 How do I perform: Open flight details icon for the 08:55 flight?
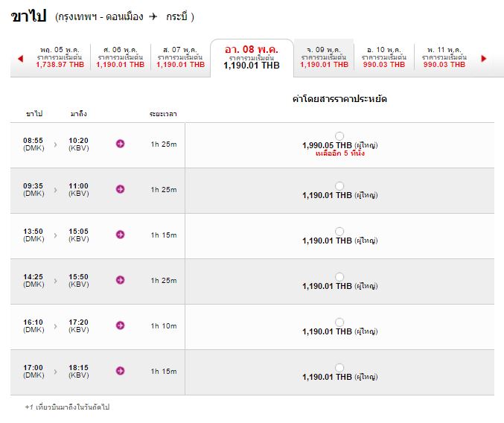click(120, 144)
